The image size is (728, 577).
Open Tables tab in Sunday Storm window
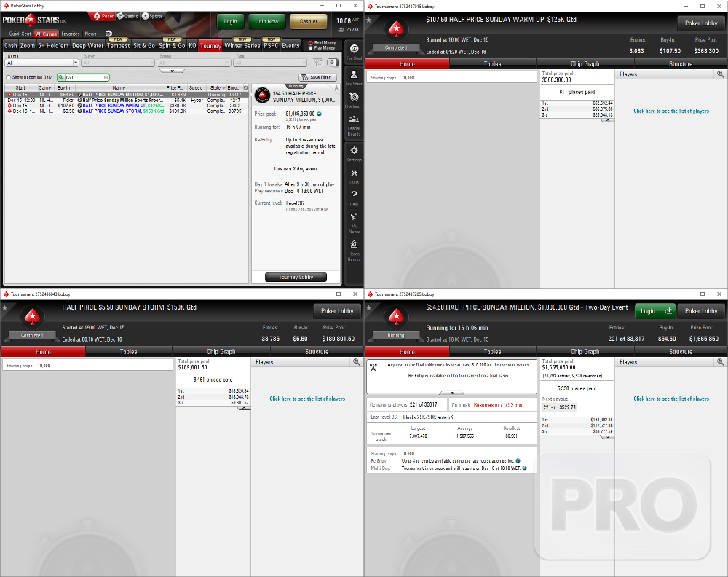pyautogui.click(x=129, y=352)
